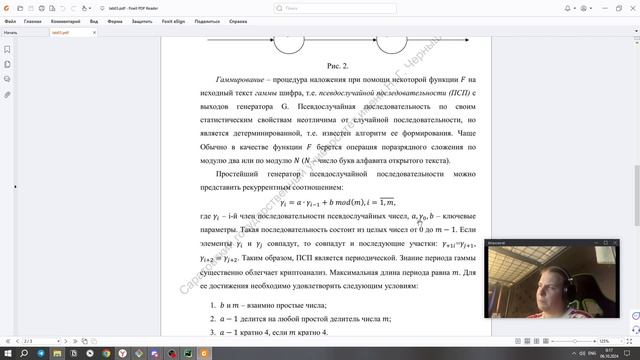Redo the last action
This screenshot has width=640, height=360.
[74, 8]
